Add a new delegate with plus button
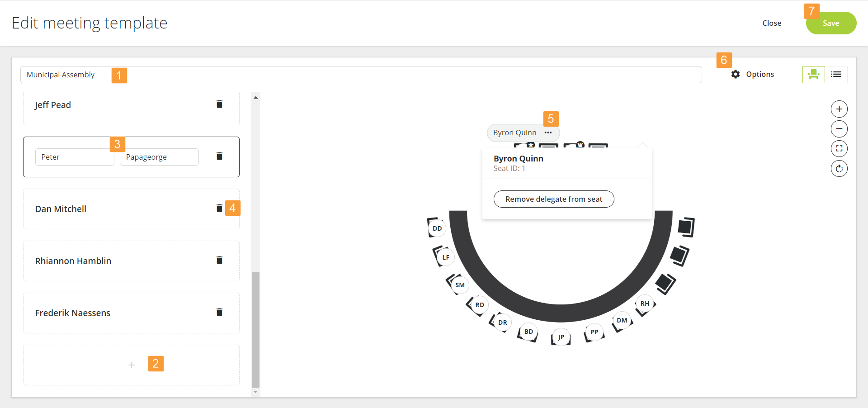 tap(132, 365)
